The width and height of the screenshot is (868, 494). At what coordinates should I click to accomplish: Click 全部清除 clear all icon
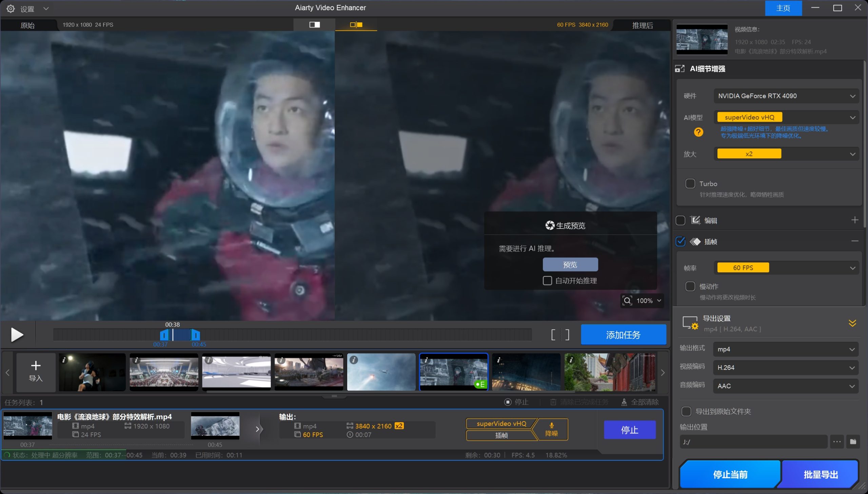(x=624, y=402)
